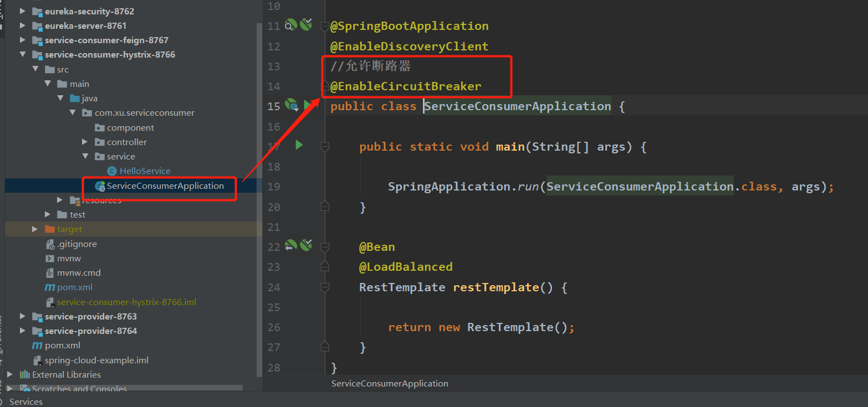Toggle the fold marker on line 27
868x407 pixels.
325,347
